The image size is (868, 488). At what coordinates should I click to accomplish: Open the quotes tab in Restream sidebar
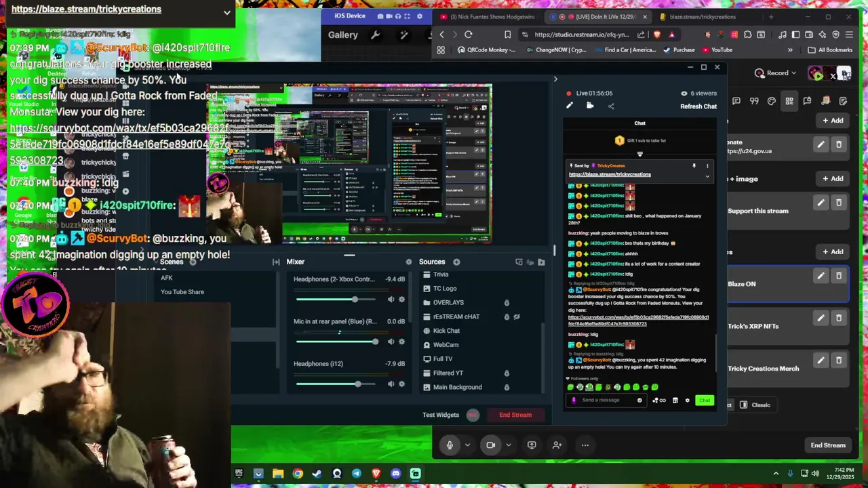pyautogui.click(x=754, y=101)
